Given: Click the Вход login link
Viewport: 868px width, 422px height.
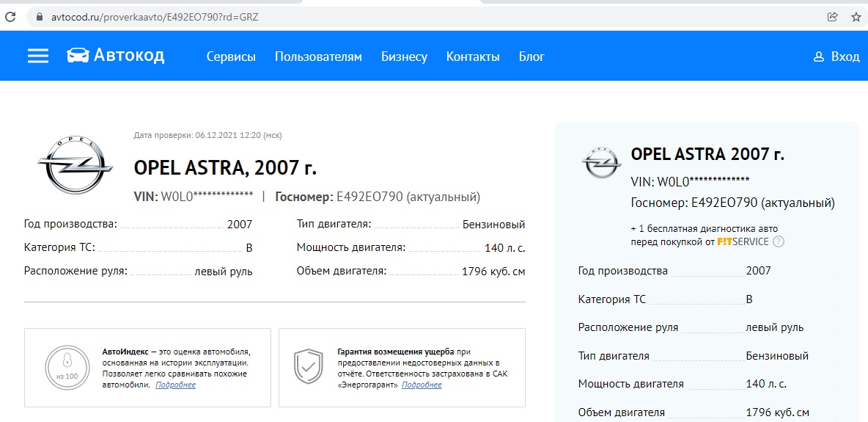Looking at the screenshot, I should tap(845, 57).
